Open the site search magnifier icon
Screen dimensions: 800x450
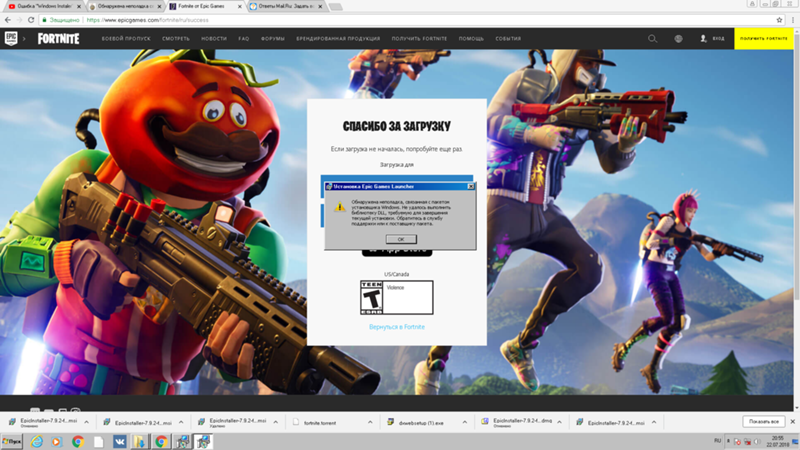point(652,39)
